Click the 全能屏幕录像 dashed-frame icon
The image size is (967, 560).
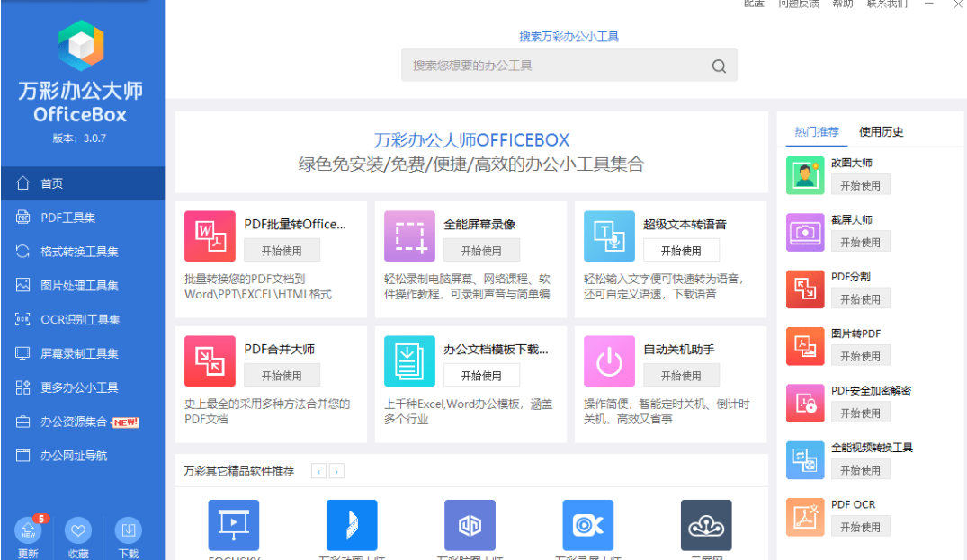(409, 236)
